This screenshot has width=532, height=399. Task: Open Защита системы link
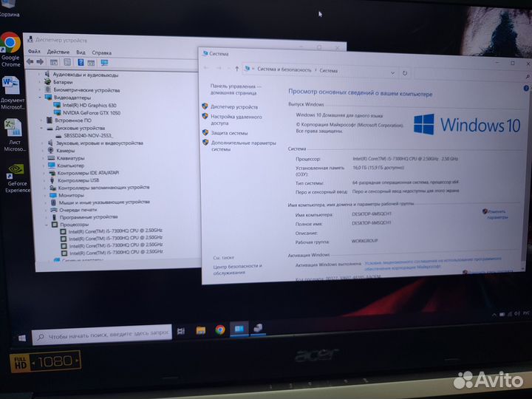tap(229, 133)
